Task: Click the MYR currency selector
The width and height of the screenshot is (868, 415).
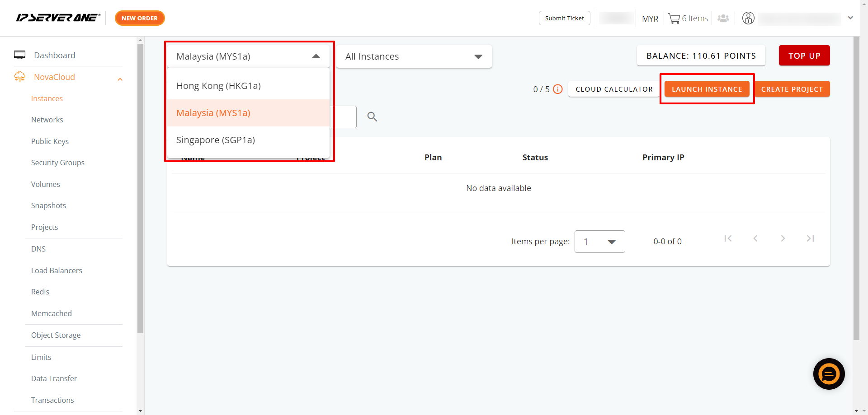Action: click(650, 19)
